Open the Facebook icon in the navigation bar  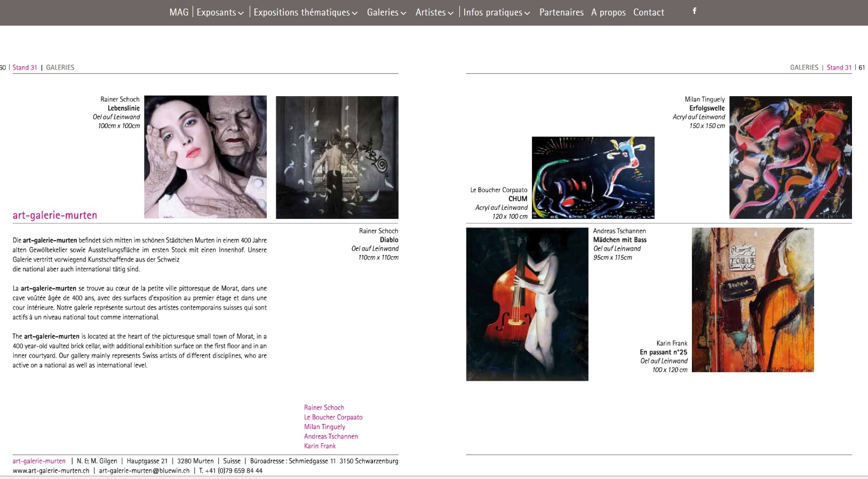point(694,11)
